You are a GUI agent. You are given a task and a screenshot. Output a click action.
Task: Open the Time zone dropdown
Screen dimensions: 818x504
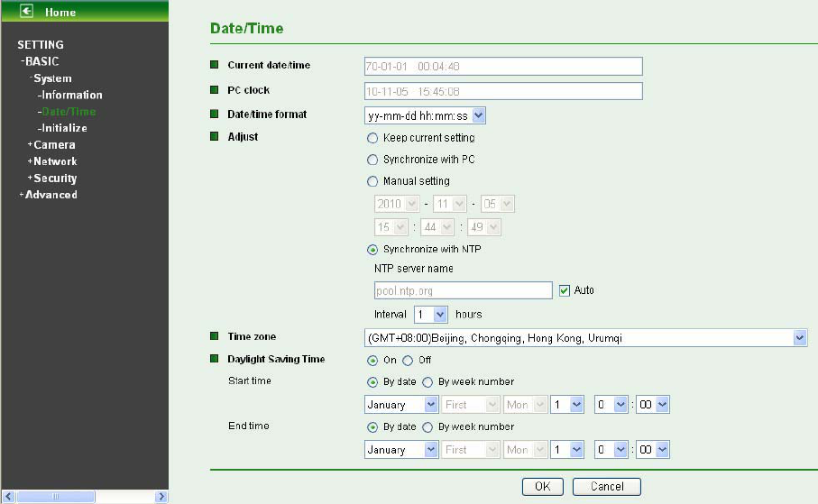click(586, 338)
